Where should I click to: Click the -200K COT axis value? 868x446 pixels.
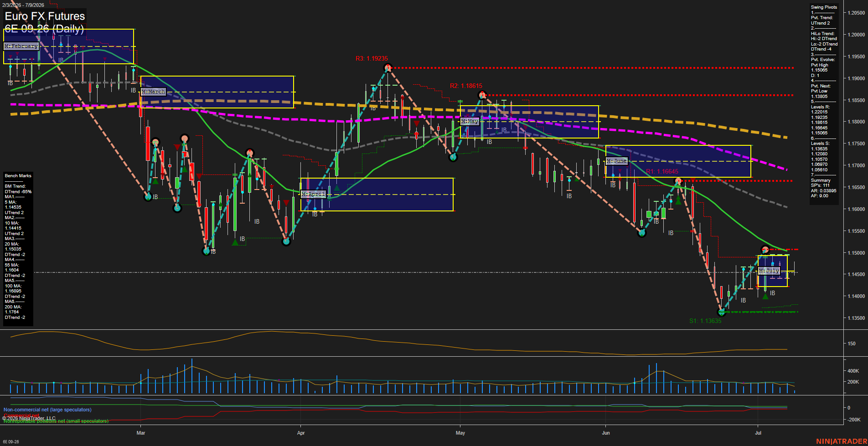coord(854,420)
